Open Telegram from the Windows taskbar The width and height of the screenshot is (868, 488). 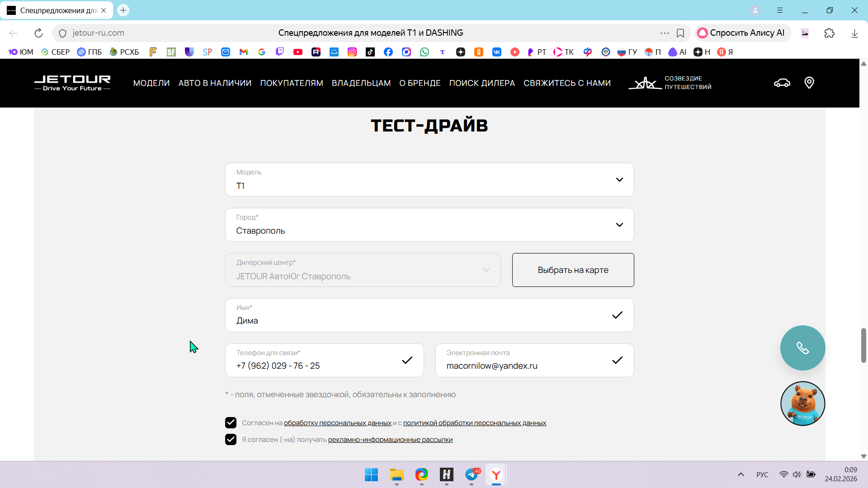[472, 474]
